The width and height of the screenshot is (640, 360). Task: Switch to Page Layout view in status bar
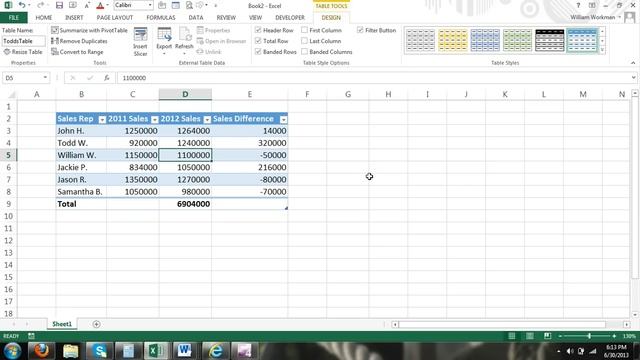(x=529, y=336)
